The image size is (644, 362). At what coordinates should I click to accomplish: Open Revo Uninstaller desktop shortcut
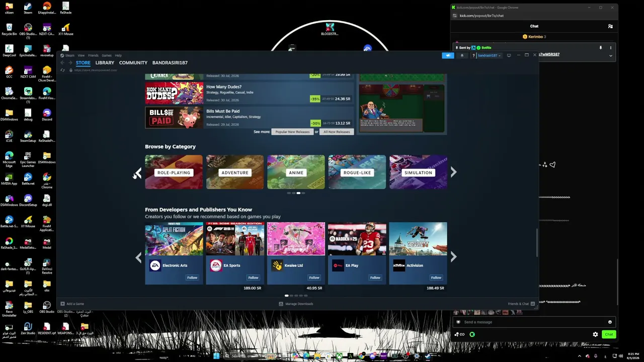[x=9, y=309]
